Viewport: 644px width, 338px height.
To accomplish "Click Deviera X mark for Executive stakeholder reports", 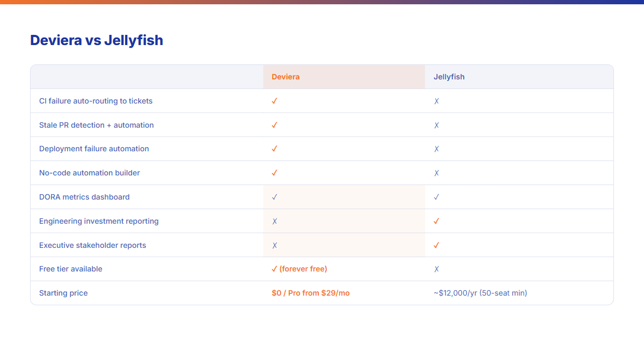I will tap(274, 245).
